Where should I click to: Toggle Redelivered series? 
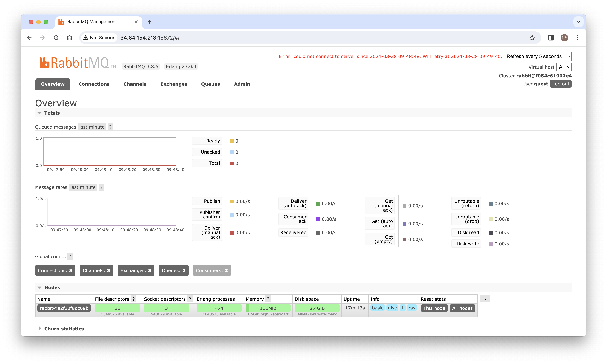(x=293, y=233)
